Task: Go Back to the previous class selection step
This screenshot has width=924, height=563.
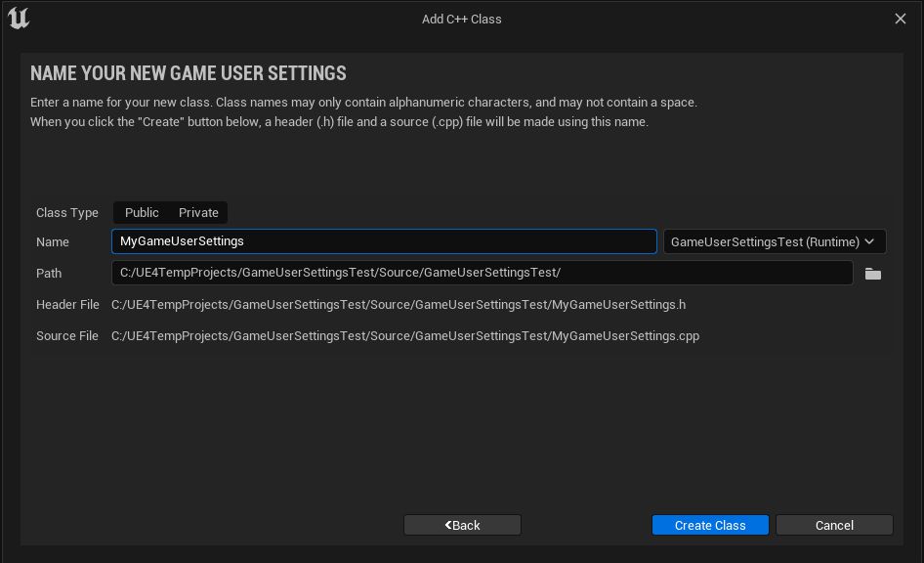Action: click(462, 525)
